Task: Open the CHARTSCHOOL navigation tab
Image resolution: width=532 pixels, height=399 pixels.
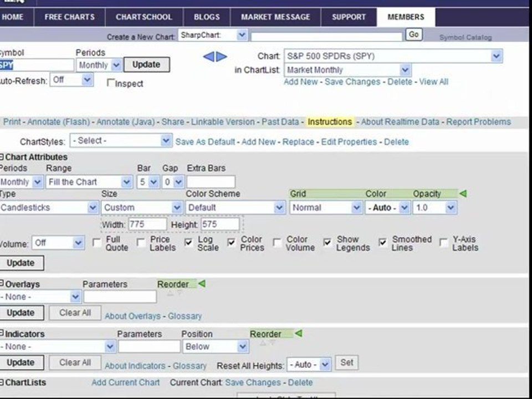Action: coord(144,17)
